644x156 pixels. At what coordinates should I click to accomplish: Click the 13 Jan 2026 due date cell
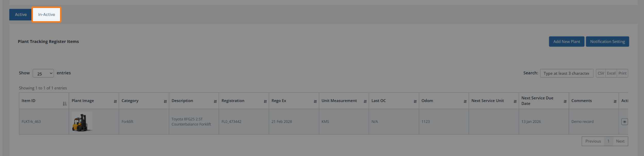(544, 122)
